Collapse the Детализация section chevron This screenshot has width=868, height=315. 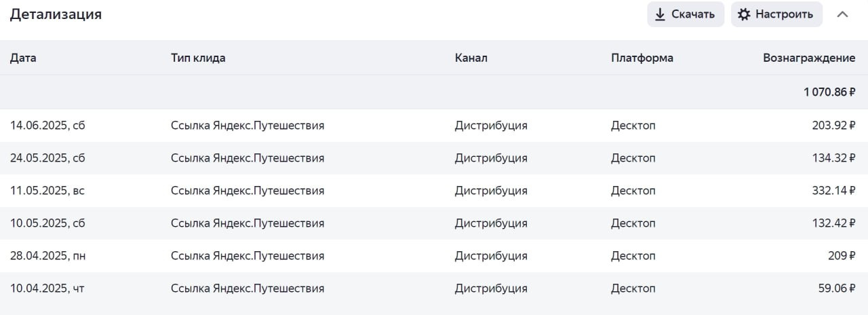point(842,14)
